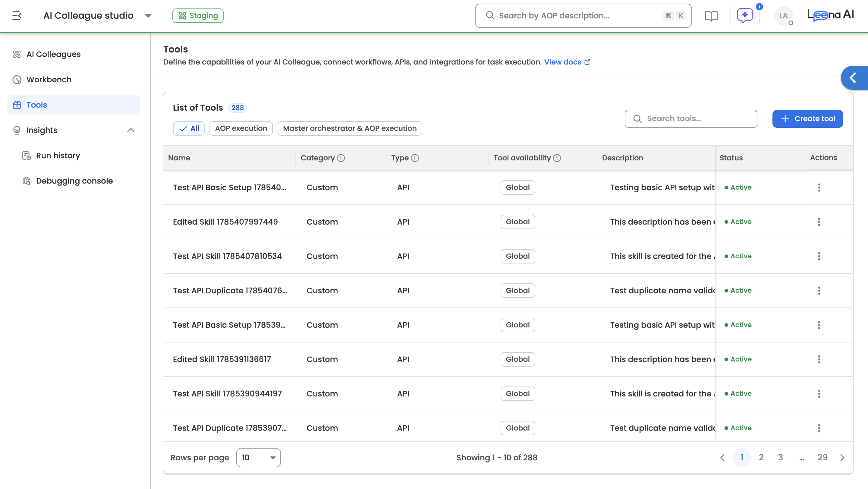This screenshot has width=868, height=489.
Task: Open actions menu for Test API Skill 1785407810534
Action: click(819, 256)
